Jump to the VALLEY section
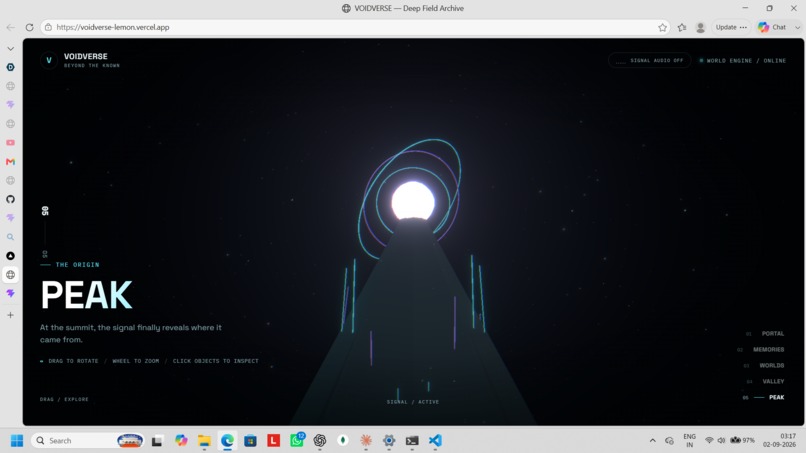 tap(773, 382)
